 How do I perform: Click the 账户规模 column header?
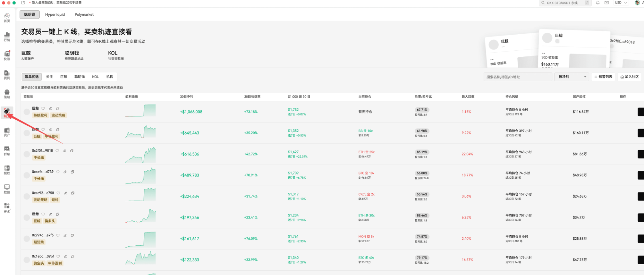coord(579,96)
